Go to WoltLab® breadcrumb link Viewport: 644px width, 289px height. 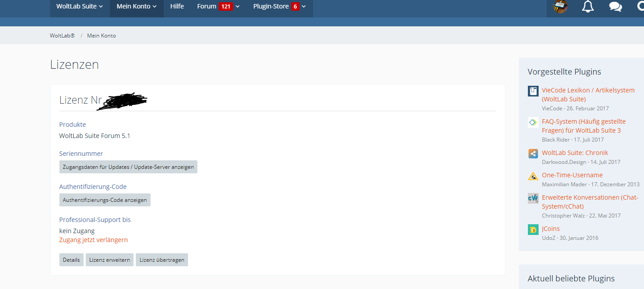(62, 36)
